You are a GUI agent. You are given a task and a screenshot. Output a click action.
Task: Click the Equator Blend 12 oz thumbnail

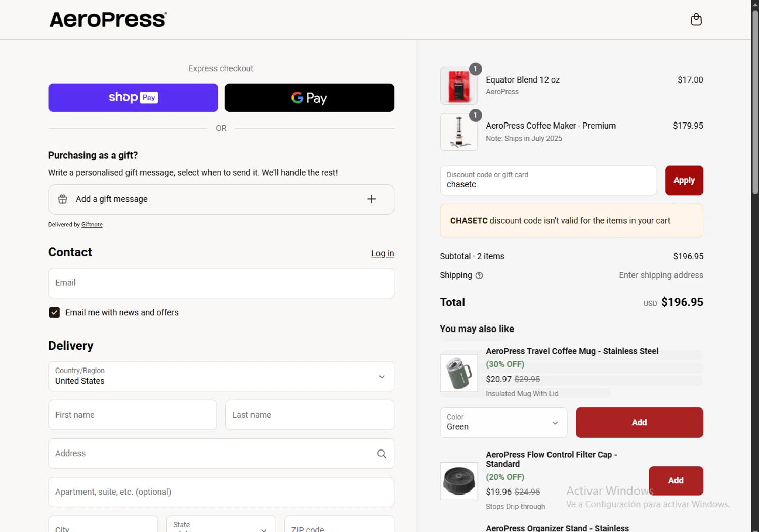click(x=459, y=86)
